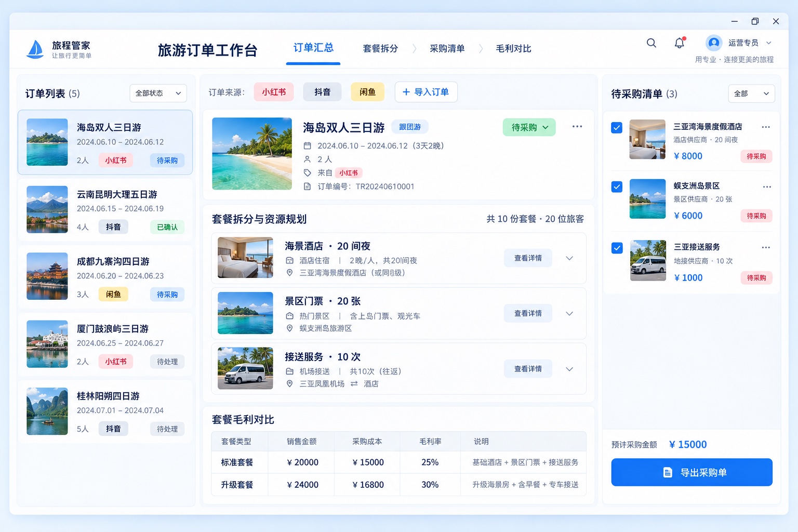Click the 导出采购单 button
Screen dimensions: 798x532
(691, 472)
